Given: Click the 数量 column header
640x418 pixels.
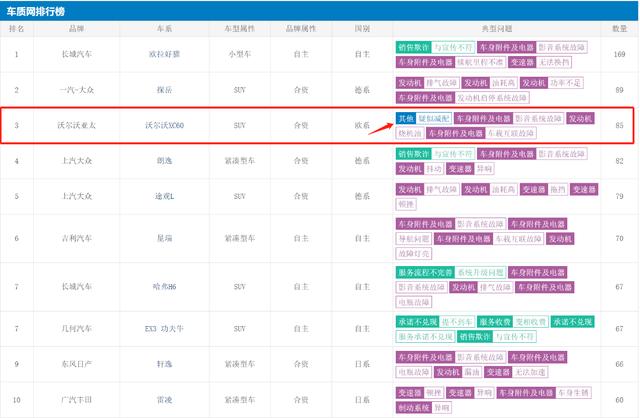Looking at the screenshot, I should click(619, 29).
